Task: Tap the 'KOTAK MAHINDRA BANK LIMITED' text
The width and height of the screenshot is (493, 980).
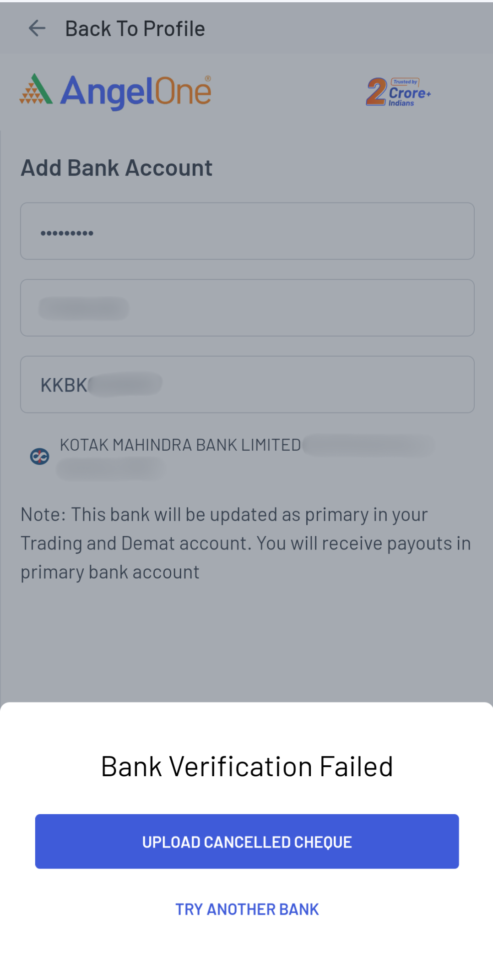Action: coord(180,445)
